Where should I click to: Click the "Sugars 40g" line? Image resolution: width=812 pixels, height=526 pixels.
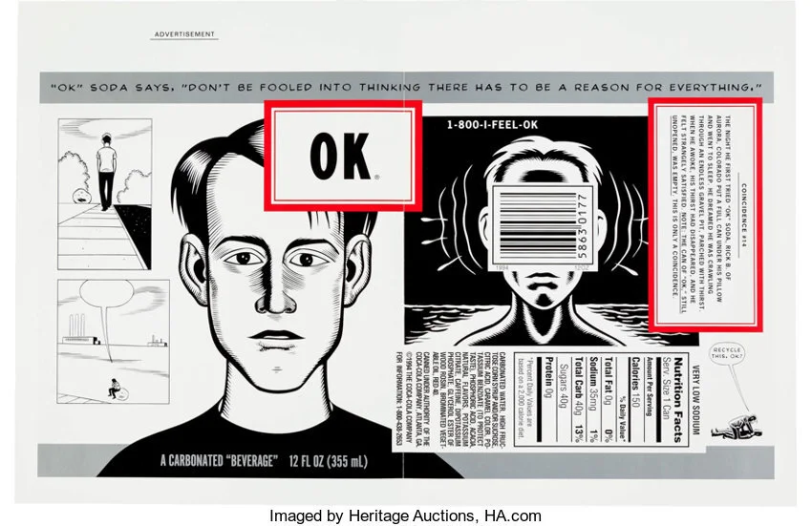pos(563,387)
